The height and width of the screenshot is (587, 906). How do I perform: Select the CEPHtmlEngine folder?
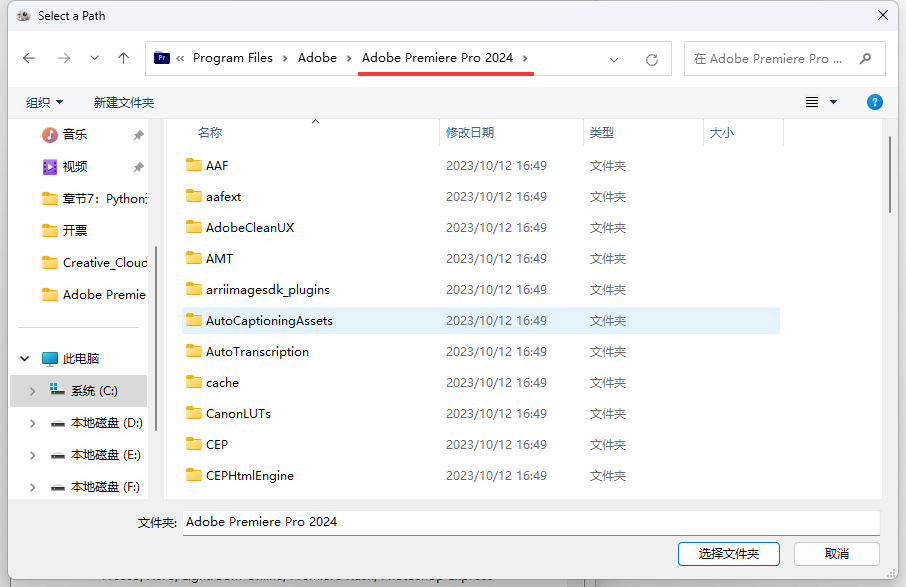pyautogui.click(x=481, y=476)
